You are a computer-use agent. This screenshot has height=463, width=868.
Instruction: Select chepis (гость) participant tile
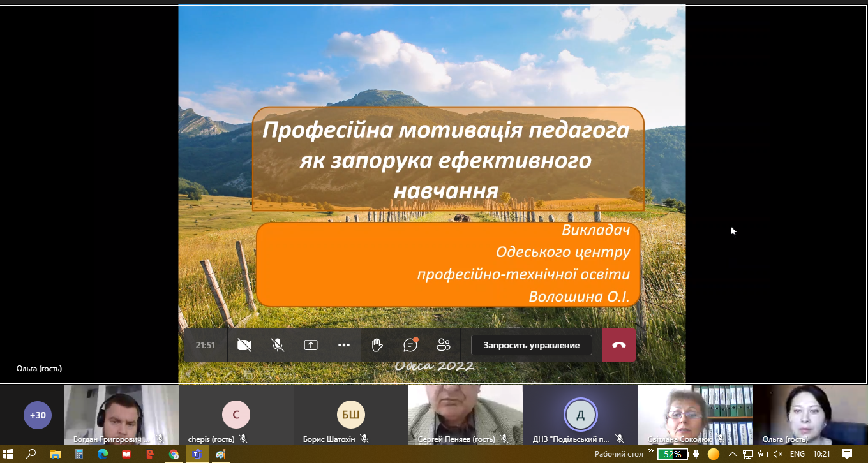click(x=236, y=415)
